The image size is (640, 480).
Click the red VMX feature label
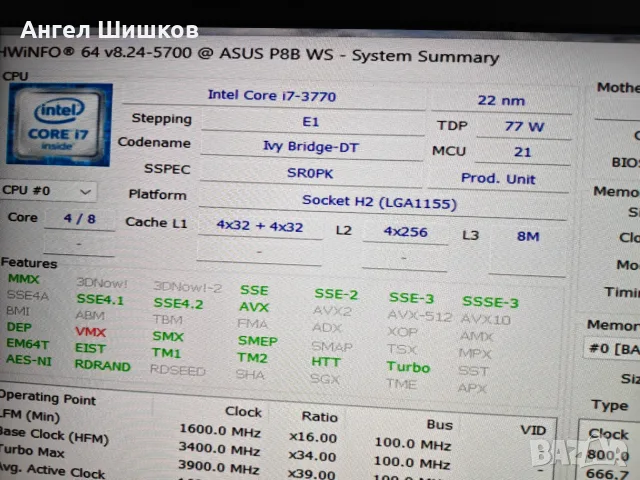(x=91, y=332)
